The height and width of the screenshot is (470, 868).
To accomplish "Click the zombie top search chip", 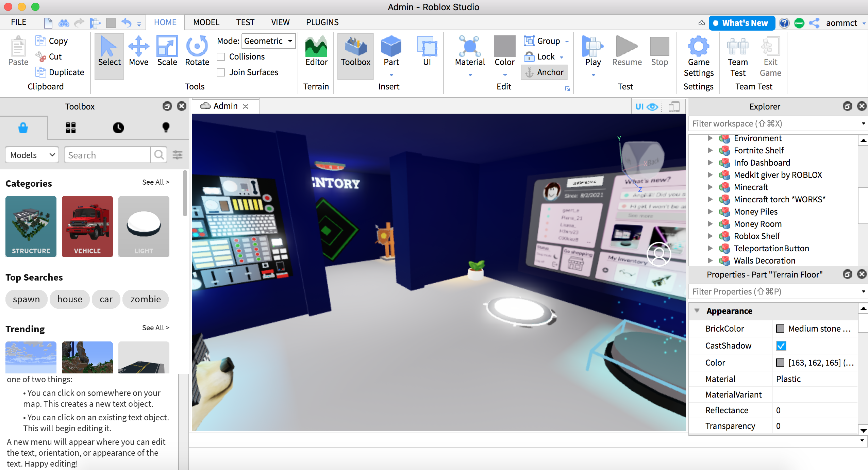I will pos(146,299).
